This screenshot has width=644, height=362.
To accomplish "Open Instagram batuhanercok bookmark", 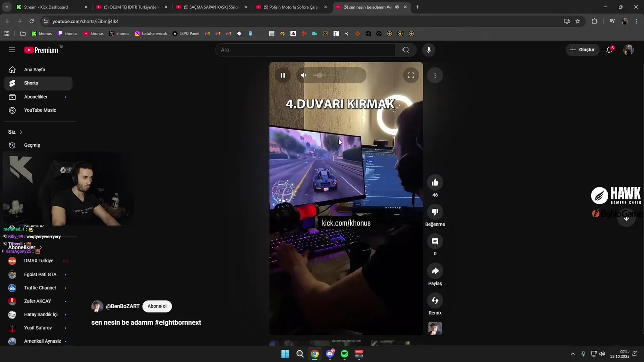I will 151,34.
